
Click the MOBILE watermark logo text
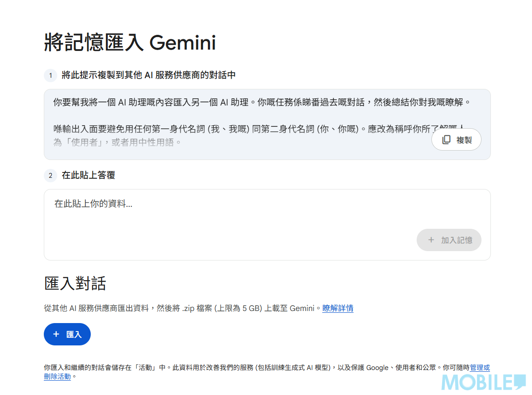pyautogui.click(x=476, y=383)
